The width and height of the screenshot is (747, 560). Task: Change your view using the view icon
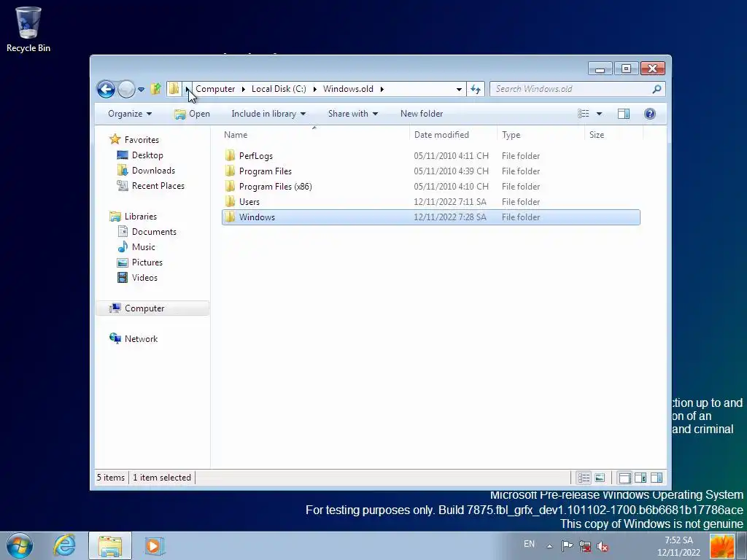[584, 114]
